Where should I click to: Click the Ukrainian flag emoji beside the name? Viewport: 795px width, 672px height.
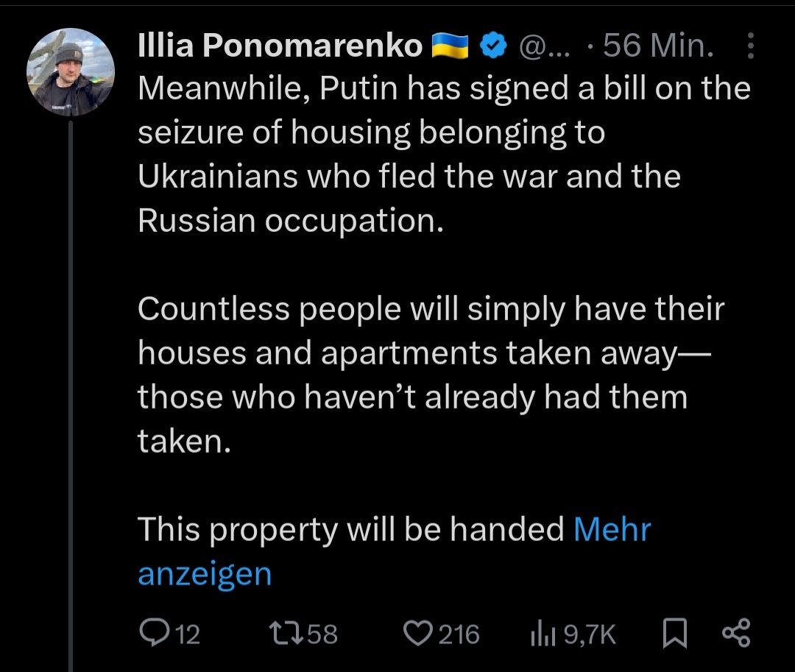click(450, 47)
